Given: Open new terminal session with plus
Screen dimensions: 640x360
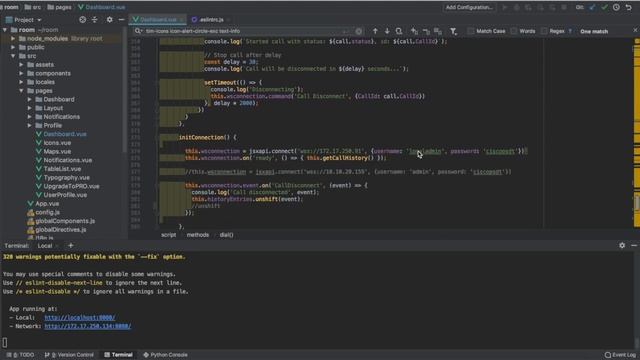Looking at the screenshot, I should (71, 245).
